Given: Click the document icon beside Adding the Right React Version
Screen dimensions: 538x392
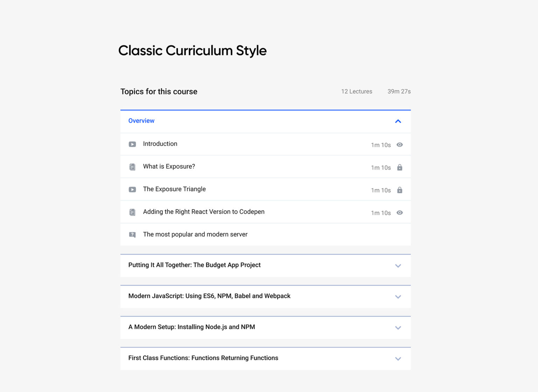Looking at the screenshot, I should [132, 212].
